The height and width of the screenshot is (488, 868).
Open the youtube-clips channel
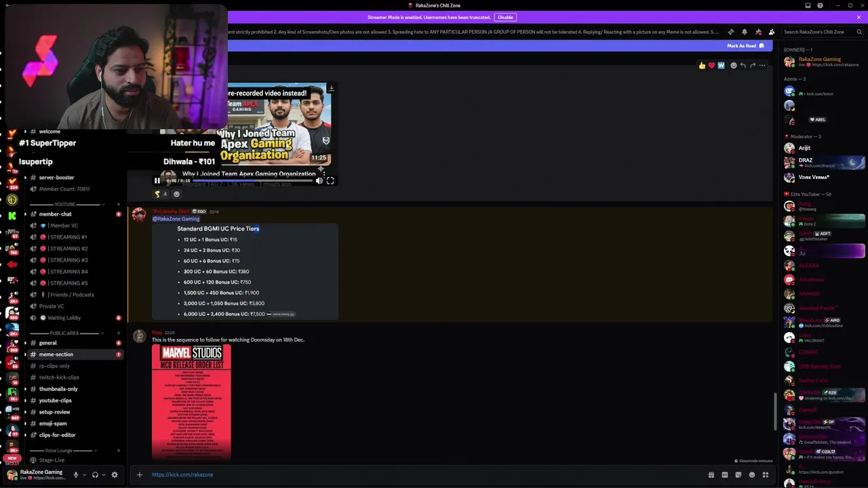point(74,401)
